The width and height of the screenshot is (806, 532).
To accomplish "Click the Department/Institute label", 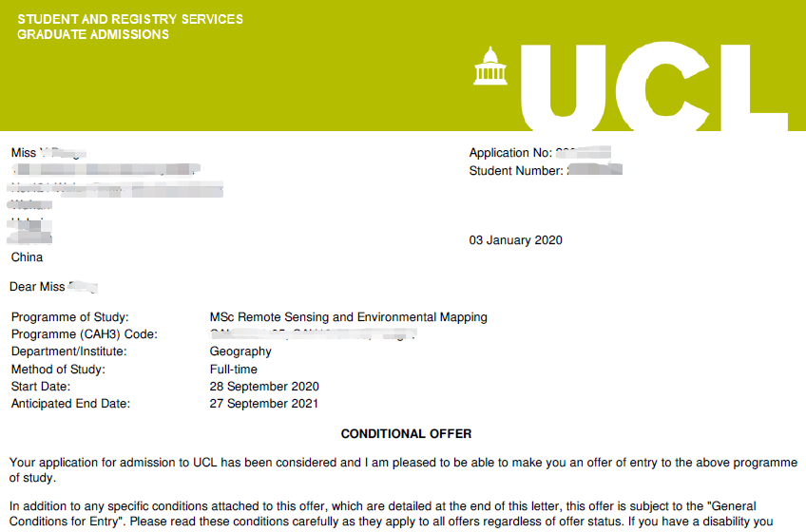I will click(x=68, y=351).
